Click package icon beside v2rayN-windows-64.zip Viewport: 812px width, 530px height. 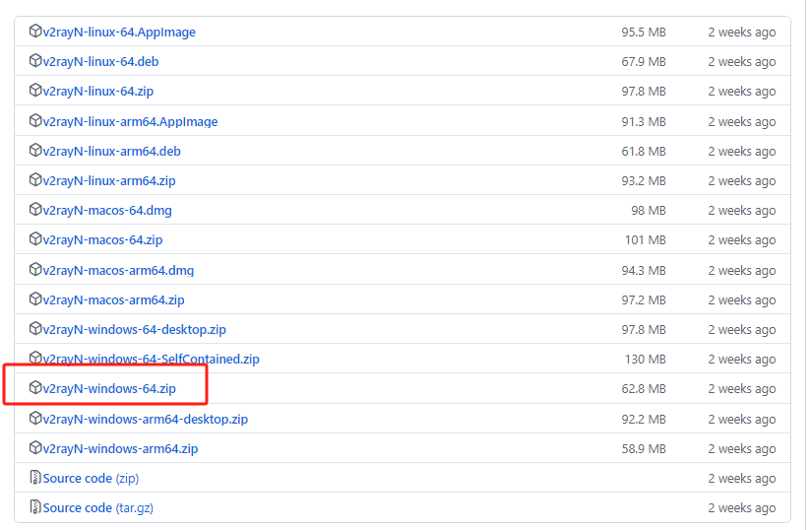(x=35, y=387)
